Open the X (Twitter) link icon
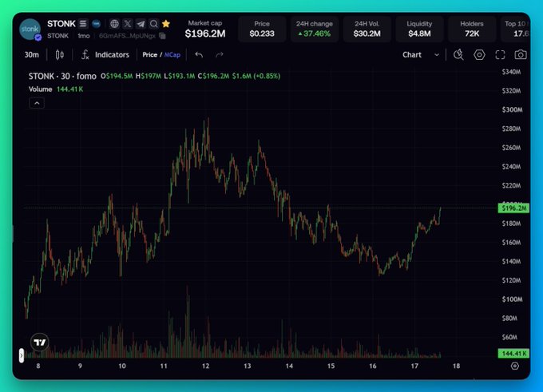The width and height of the screenshot is (543, 392). (128, 23)
